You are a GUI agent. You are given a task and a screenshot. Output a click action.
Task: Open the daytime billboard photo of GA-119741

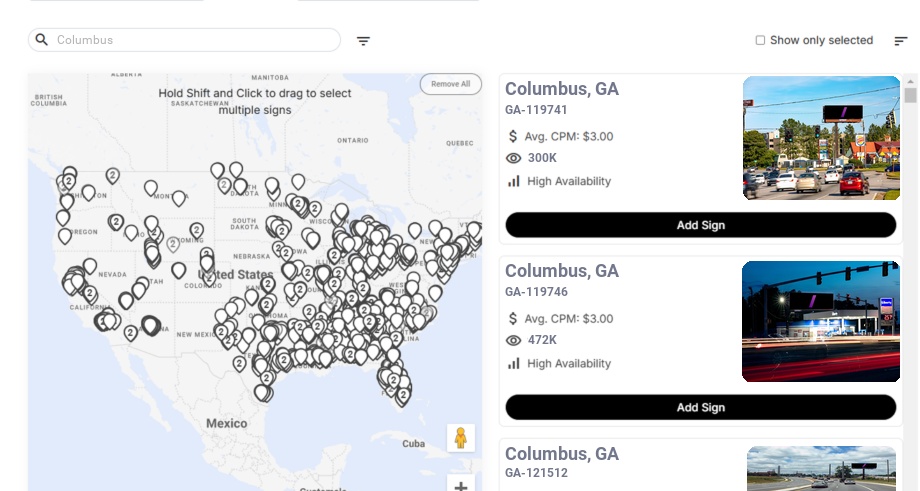(821, 138)
